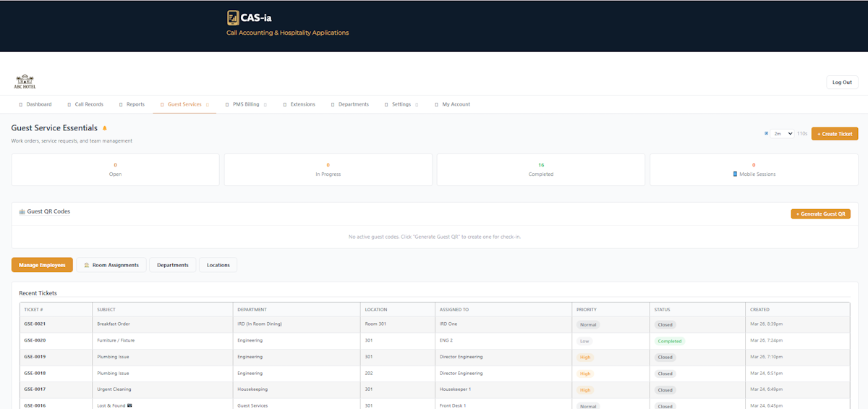
Task: Click the STATUS column header
Action: point(697,309)
